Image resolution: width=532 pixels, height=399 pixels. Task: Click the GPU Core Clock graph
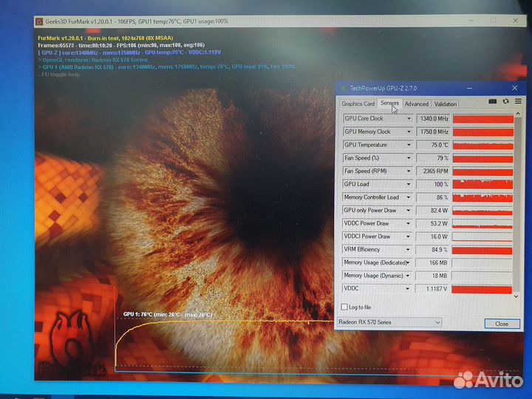[483, 119]
